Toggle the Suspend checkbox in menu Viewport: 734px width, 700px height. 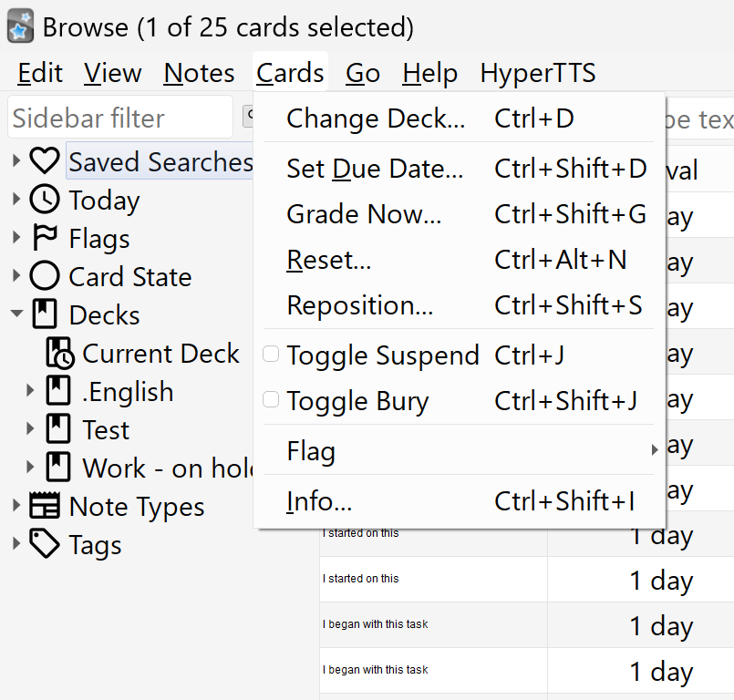(x=271, y=355)
